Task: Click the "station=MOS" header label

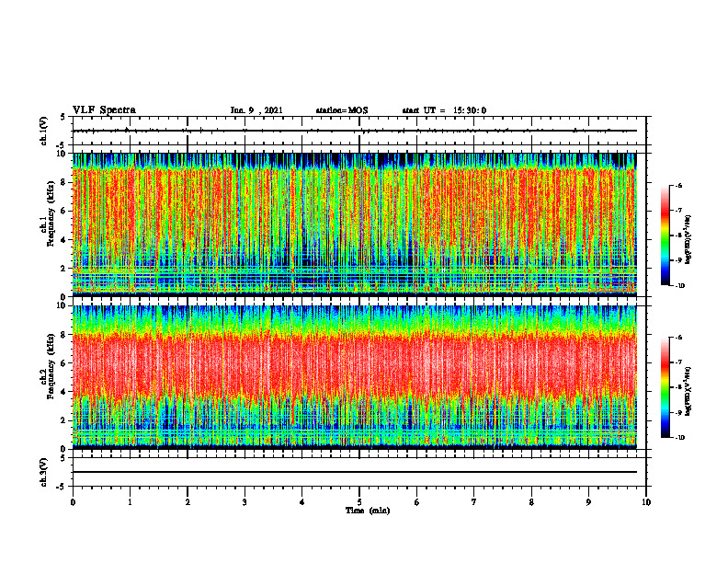Action: coord(342,110)
